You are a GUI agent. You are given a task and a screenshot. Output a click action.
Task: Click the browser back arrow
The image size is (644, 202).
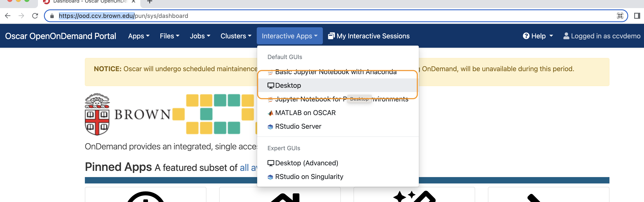(x=8, y=16)
